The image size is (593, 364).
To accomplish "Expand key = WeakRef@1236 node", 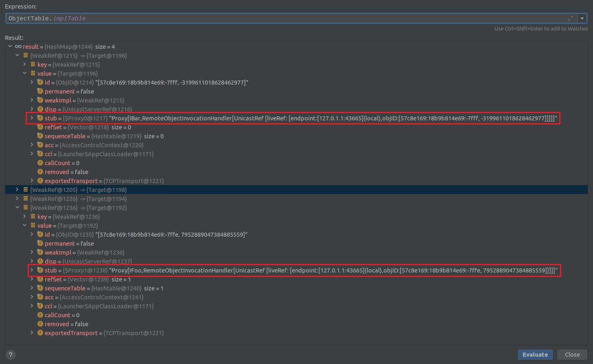I will [x=24, y=216].
